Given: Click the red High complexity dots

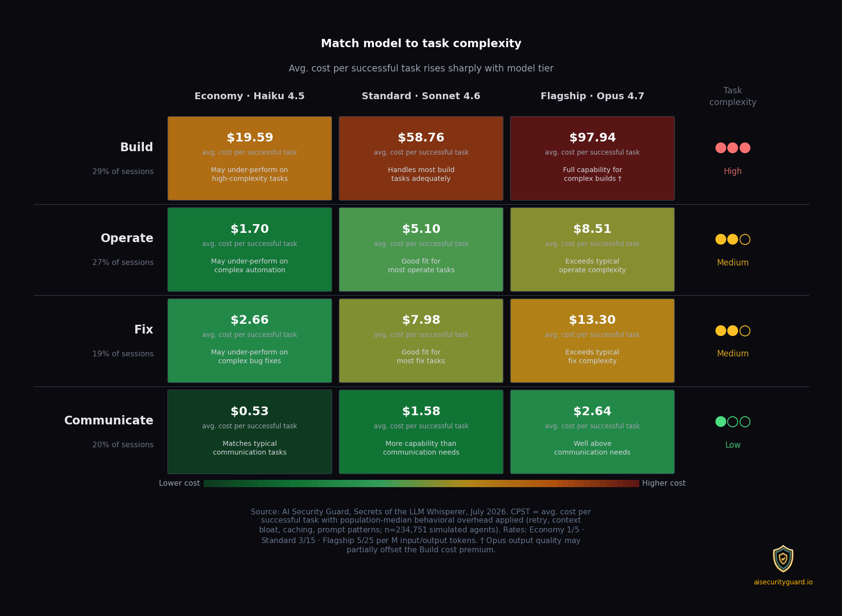Looking at the screenshot, I should (x=733, y=148).
